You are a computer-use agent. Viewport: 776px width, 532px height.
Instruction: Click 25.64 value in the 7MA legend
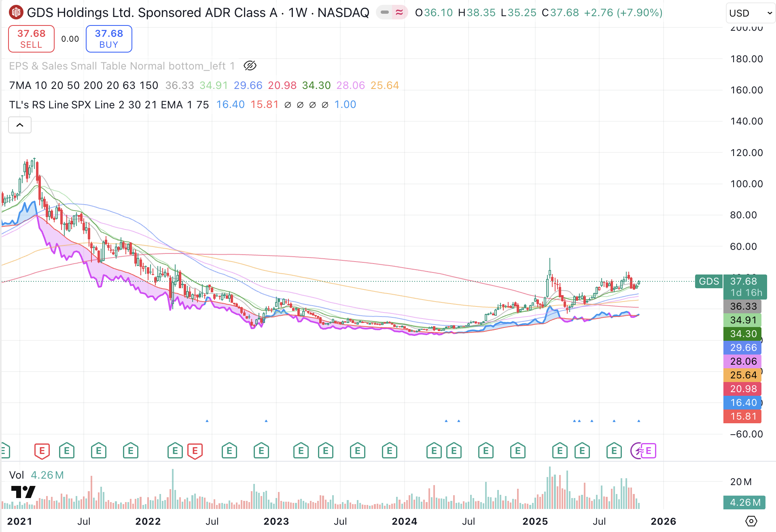pos(385,85)
